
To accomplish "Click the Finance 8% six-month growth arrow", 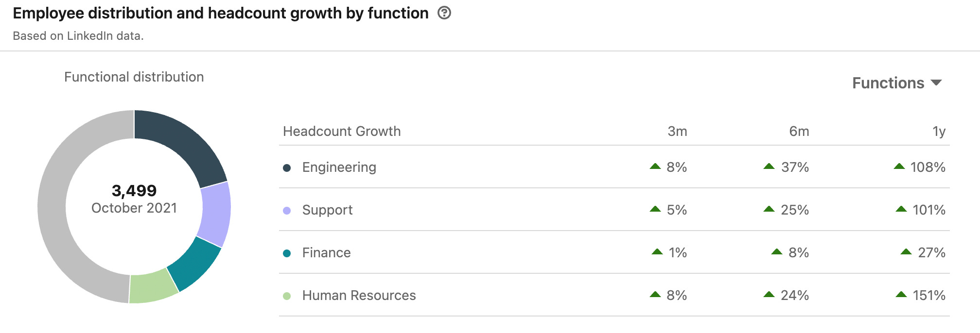I will pyautogui.click(x=777, y=252).
